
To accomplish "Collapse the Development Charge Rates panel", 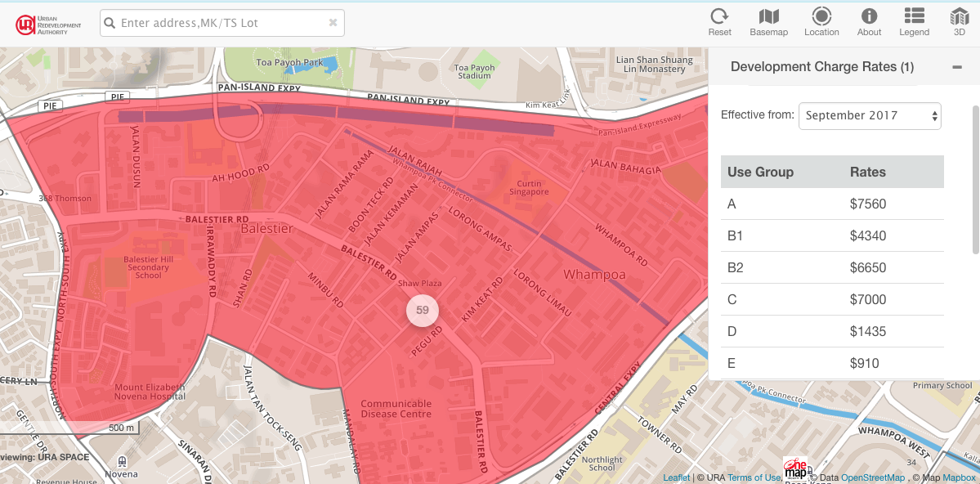I will pyautogui.click(x=957, y=67).
